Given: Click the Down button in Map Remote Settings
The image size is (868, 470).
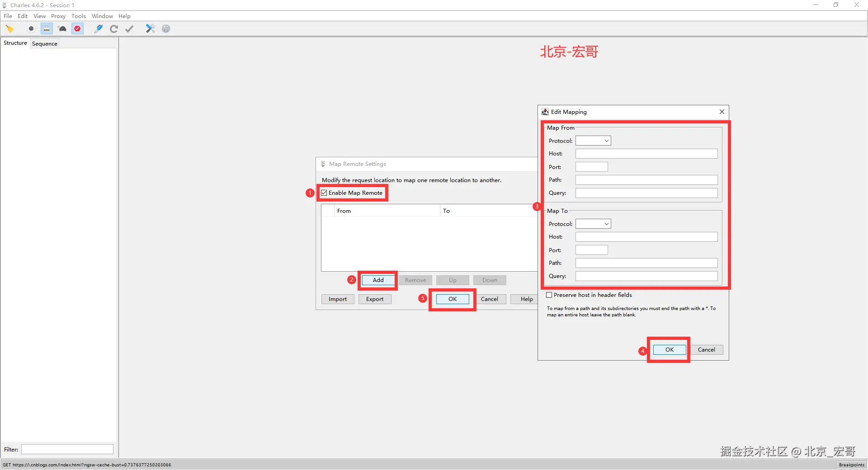Looking at the screenshot, I should coord(490,280).
